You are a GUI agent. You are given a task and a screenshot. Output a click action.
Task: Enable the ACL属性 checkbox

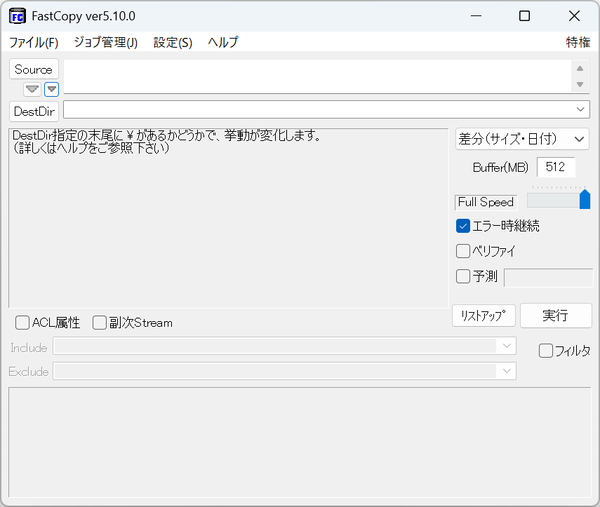tap(22, 323)
